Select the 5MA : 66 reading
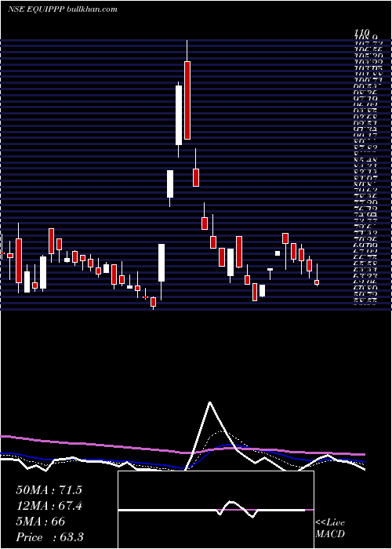392x549 pixels. pyautogui.click(x=41, y=522)
